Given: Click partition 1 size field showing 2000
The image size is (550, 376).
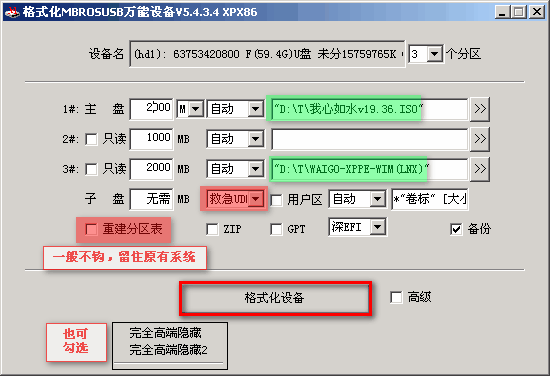Looking at the screenshot, I should coord(151,109).
